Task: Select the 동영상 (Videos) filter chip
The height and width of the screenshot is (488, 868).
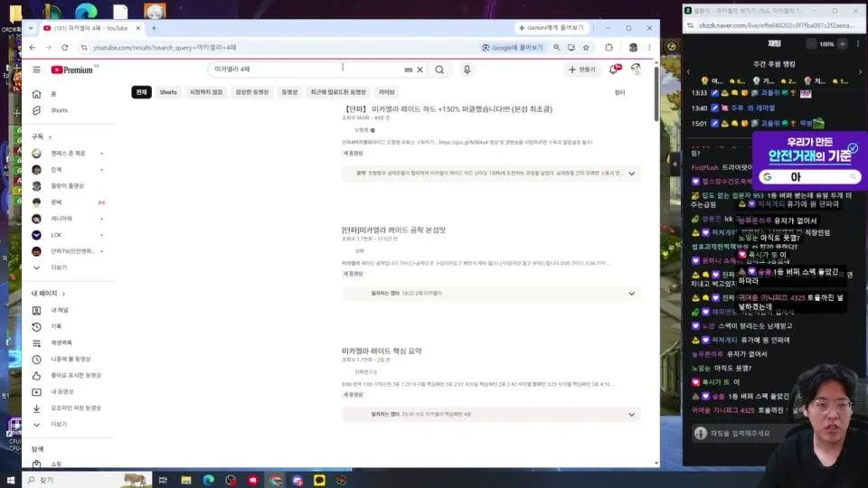Action: coord(289,92)
